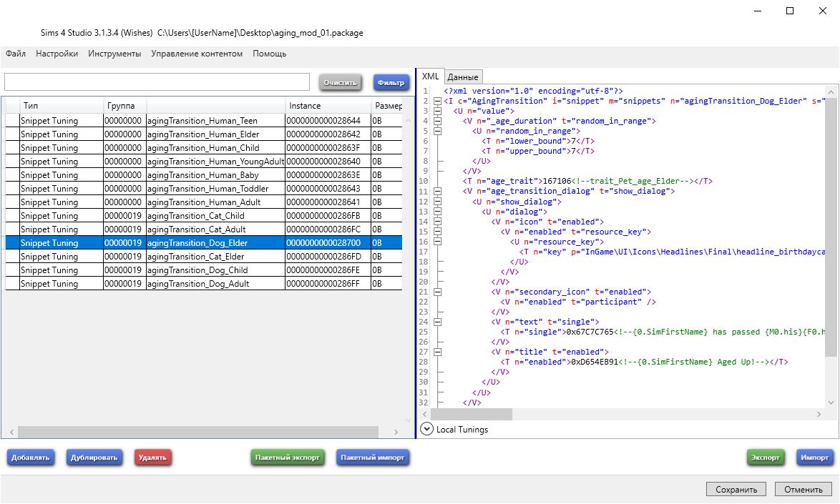
Task: Open the Управление контентом menu
Action: tap(197, 54)
